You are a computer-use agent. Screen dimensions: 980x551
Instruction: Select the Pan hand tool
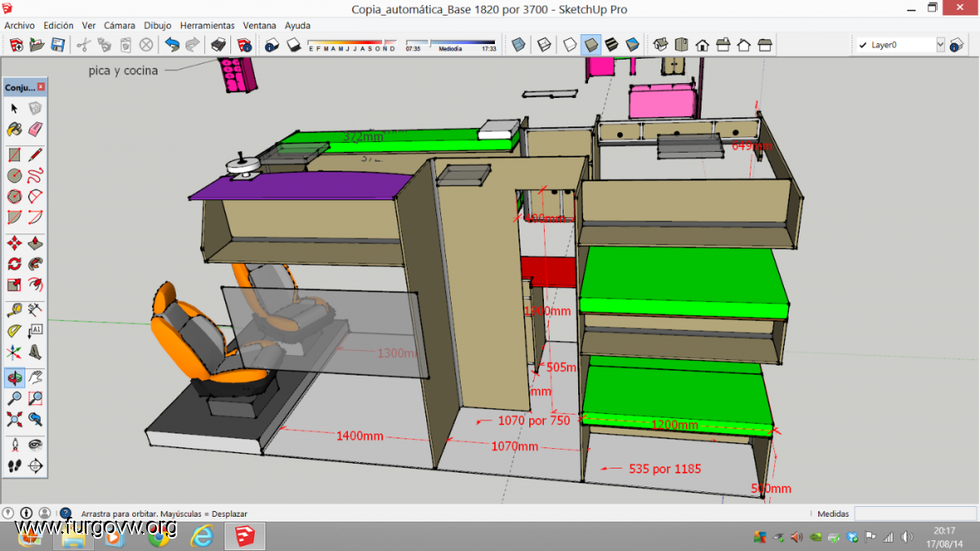(x=35, y=378)
